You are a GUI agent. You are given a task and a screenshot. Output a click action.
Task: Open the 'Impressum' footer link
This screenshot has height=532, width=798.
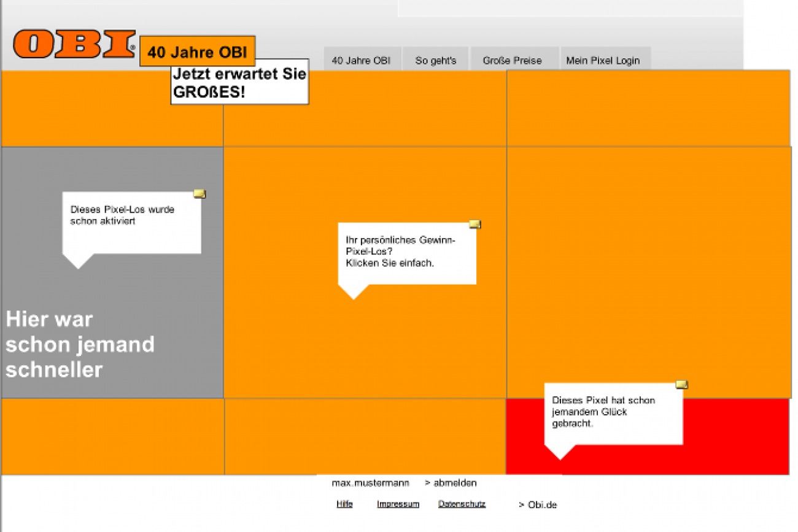pyautogui.click(x=398, y=504)
